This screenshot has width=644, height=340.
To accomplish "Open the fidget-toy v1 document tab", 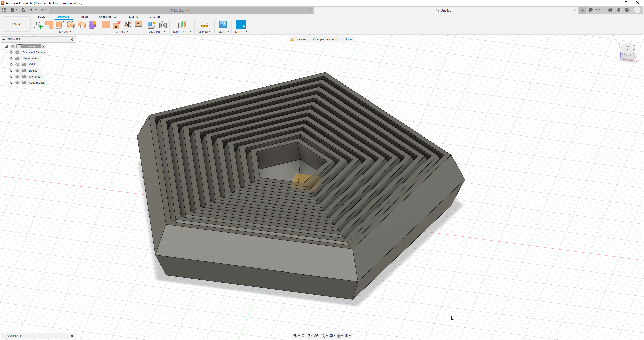I will [181, 10].
